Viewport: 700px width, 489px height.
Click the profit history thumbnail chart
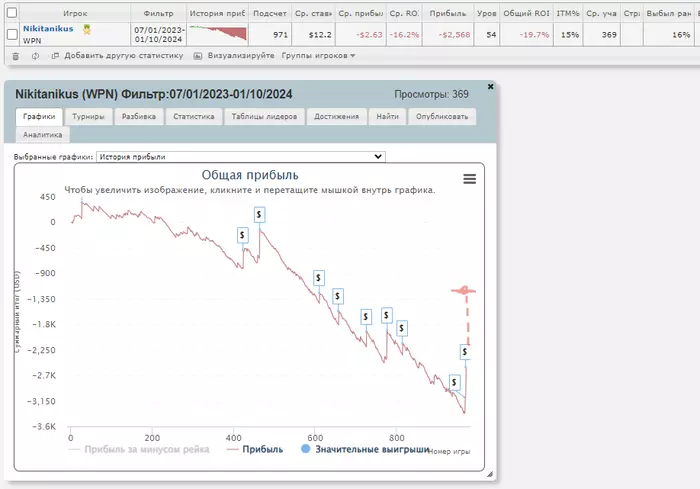218,34
